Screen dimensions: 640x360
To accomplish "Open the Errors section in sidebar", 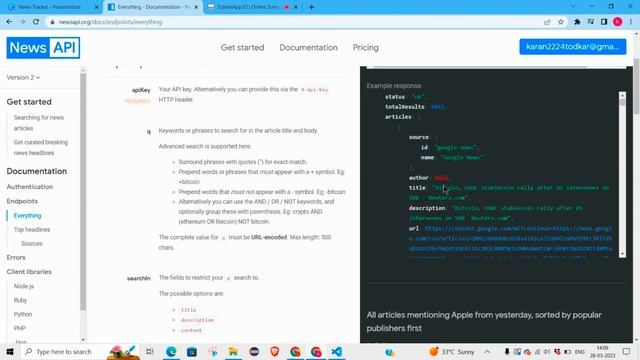I will pyautogui.click(x=16, y=258).
